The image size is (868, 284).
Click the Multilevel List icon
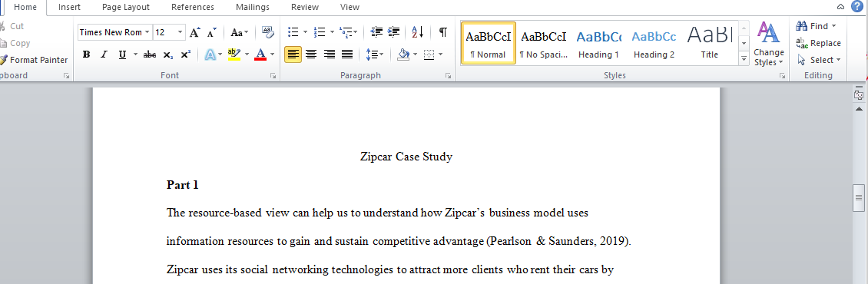pyautogui.click(x=346, y=32)
